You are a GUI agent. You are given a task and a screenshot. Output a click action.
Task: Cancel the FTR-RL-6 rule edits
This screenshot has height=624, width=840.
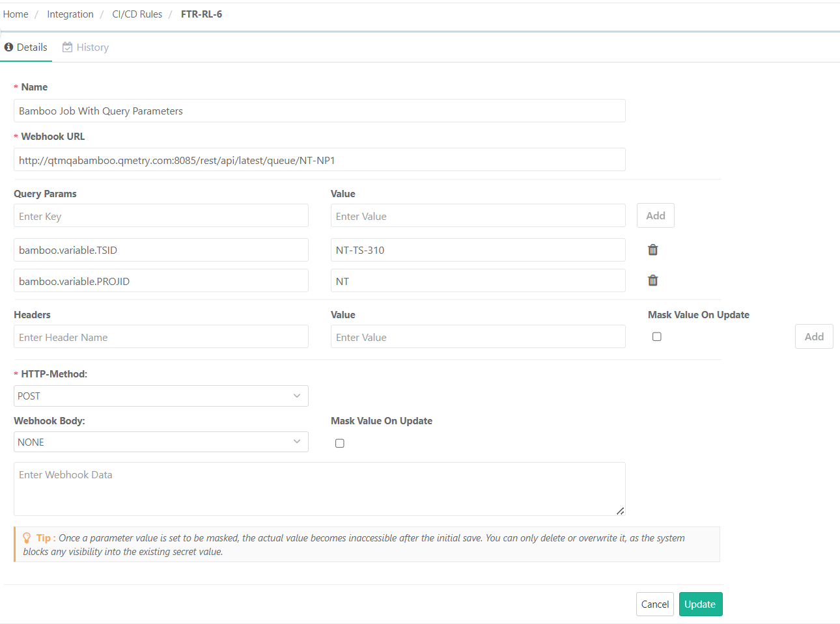click(x=654, y=604)
